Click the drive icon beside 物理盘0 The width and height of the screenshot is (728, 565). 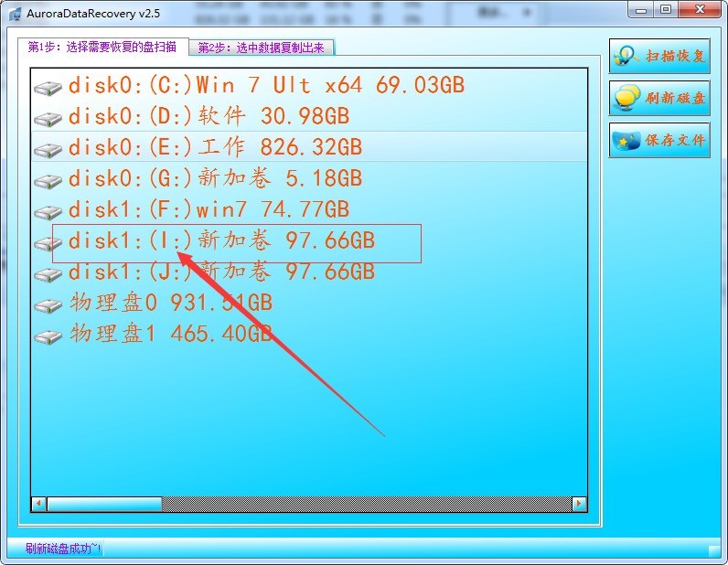tap(48, 305)
